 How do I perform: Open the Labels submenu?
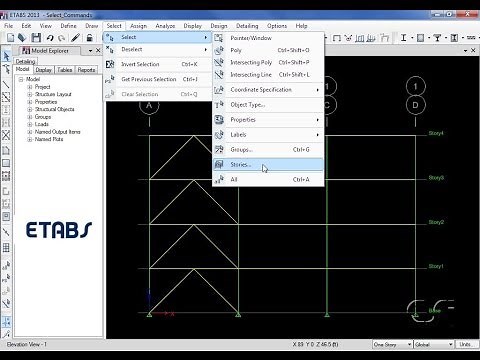[x=268, y=135]
